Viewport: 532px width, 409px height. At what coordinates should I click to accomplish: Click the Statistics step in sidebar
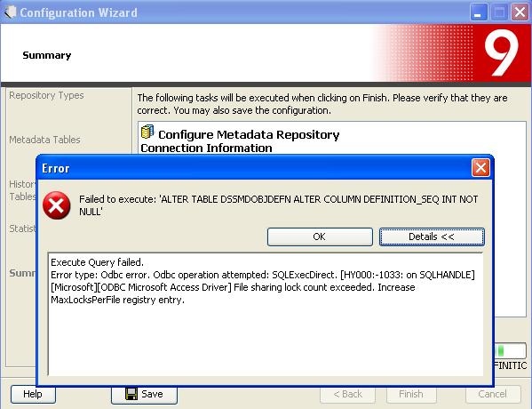tap(22, 229)
